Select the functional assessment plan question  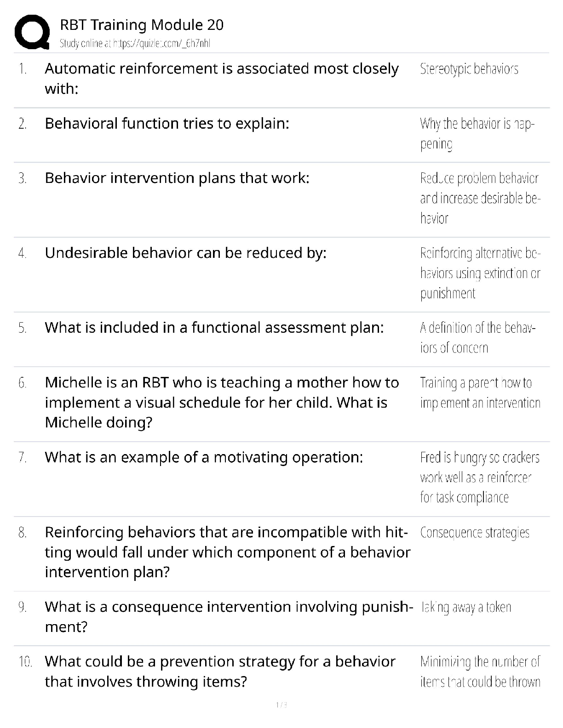(214, 328)
